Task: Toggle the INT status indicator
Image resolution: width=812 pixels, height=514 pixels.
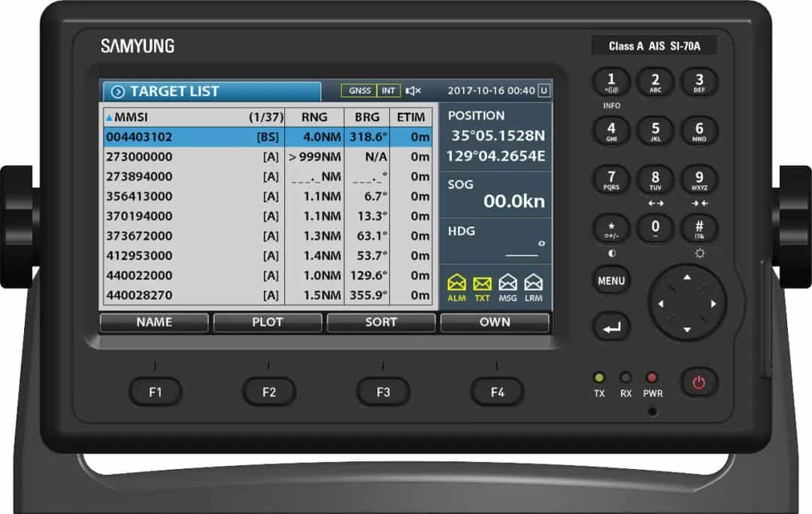Action: coord(388,91)
